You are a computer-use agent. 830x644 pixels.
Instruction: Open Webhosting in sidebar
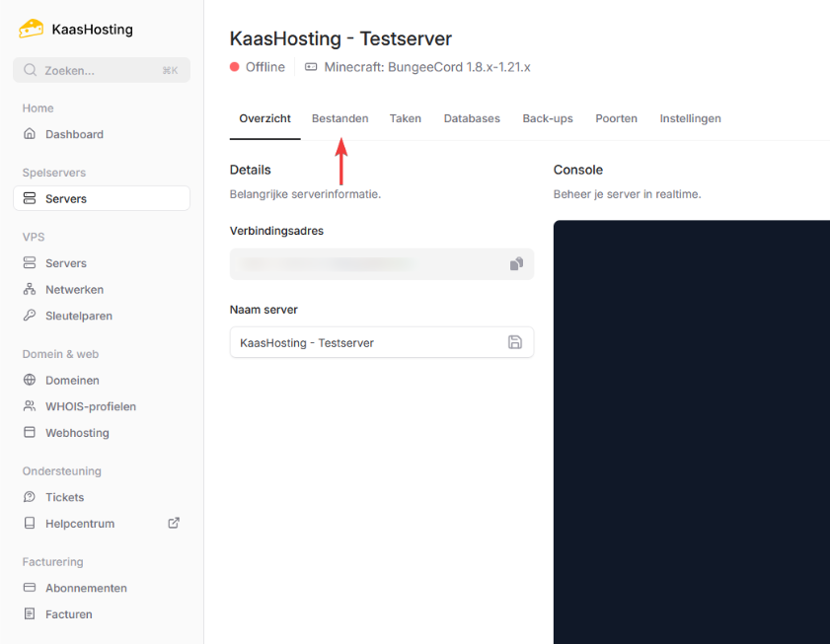(77, 433)
